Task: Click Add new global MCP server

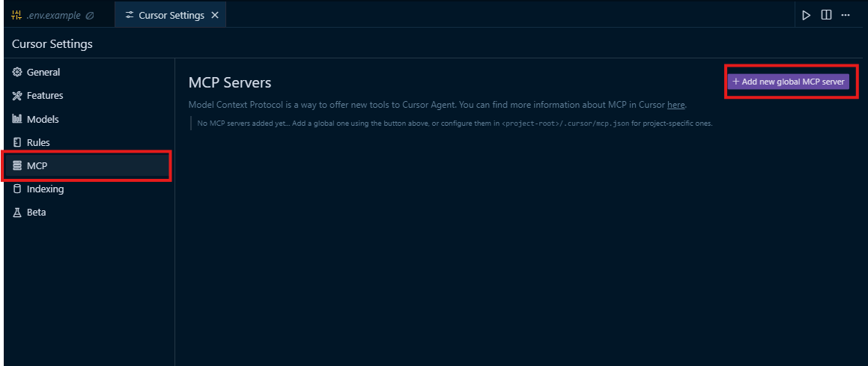Action: pyautogui.click(x=789, y=82)
